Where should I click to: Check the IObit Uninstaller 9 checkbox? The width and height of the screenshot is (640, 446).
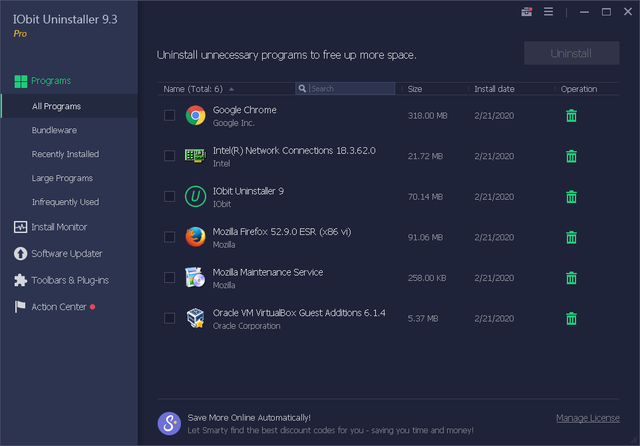pyautogui.click(x=169, y=197)
